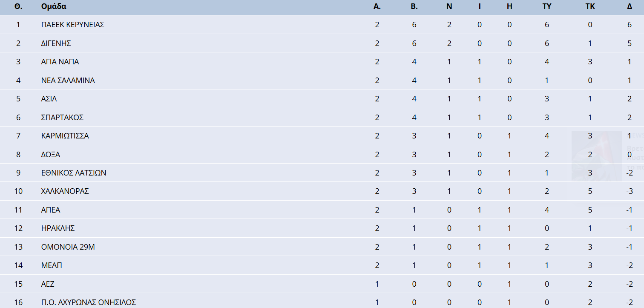Screen dimensions: 644x308
Task: Open the ΚΑΡΜΙΩΤΙΣΣΑ team entry
Action: (65, 136)
